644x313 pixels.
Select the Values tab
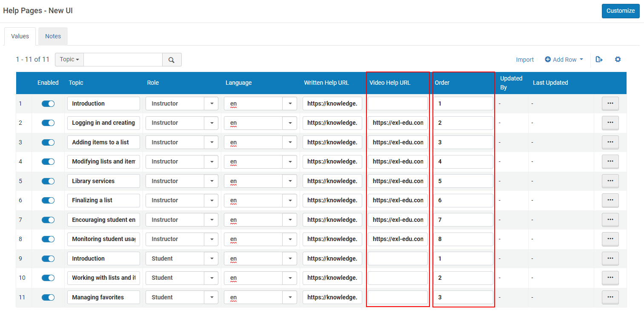click(20, 36)
